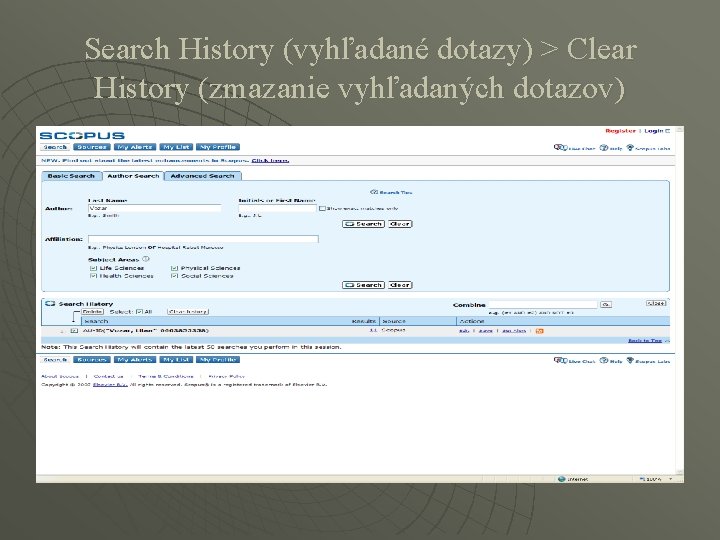Click the Internet zone status bar icon
This screenshot has height=540, width=720.
(561, 479)
